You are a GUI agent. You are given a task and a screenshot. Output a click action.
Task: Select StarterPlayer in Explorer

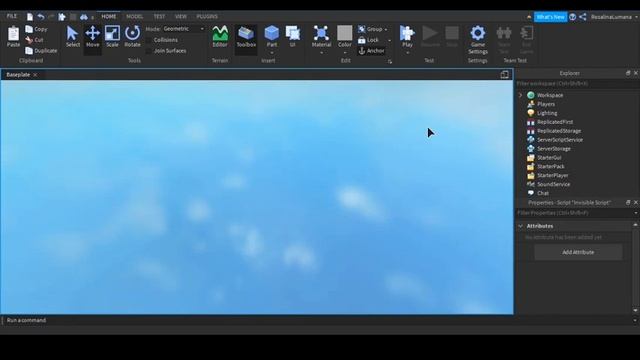tap(552, 176)
